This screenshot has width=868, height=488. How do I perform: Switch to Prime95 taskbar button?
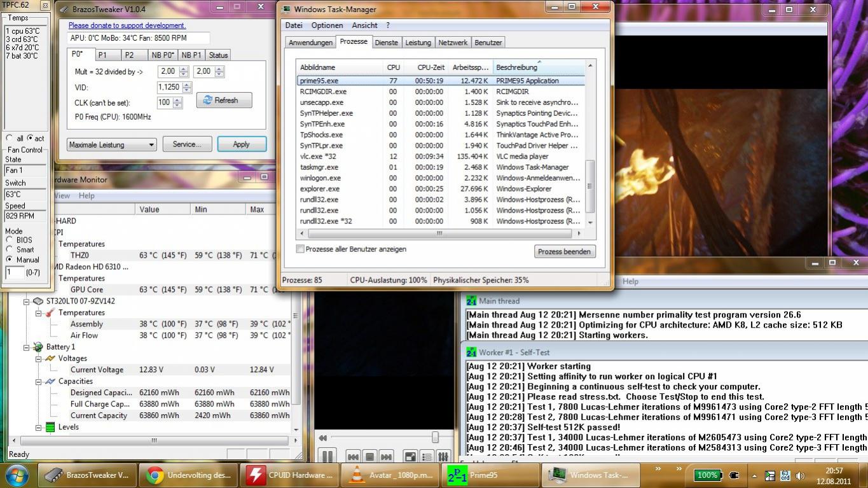pos(490,475)
